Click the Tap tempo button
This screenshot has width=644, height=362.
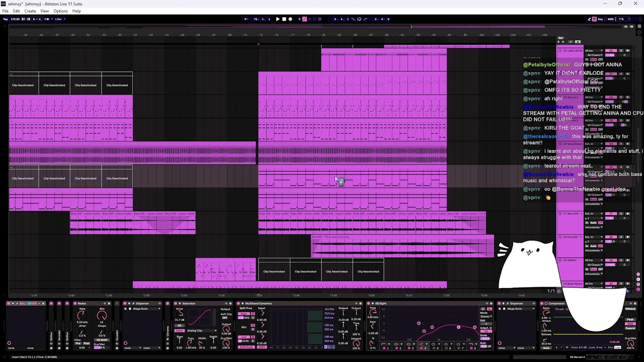[6, 19]
